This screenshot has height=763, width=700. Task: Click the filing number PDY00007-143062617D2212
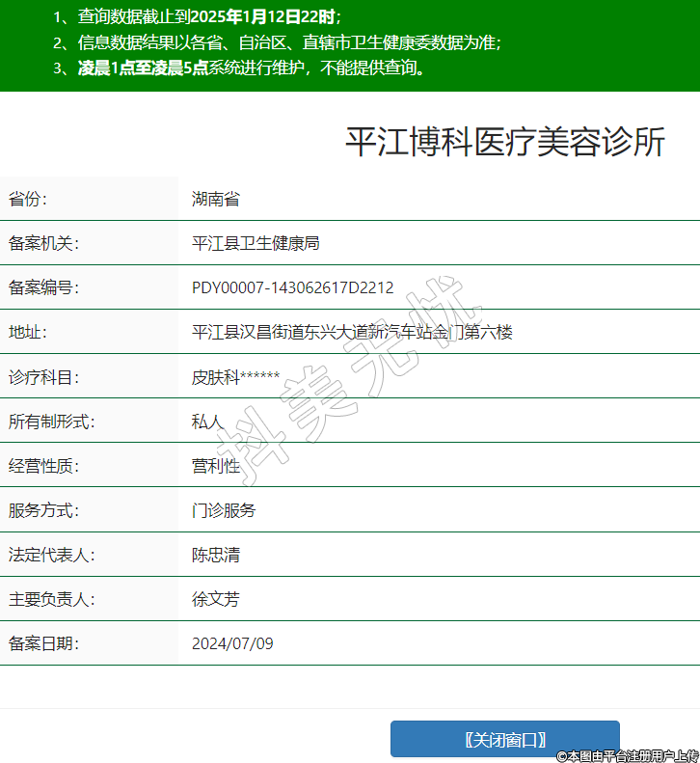[292, 287]
